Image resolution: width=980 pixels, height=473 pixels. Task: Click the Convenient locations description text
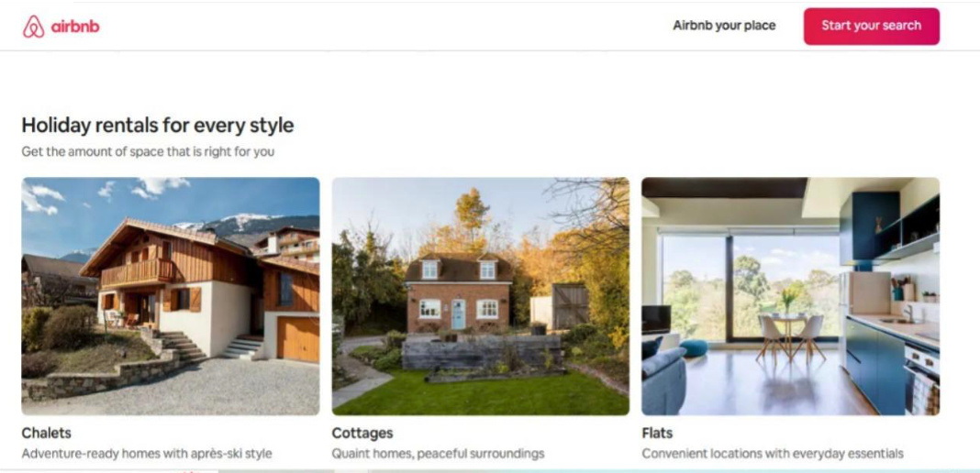(773, 454)
